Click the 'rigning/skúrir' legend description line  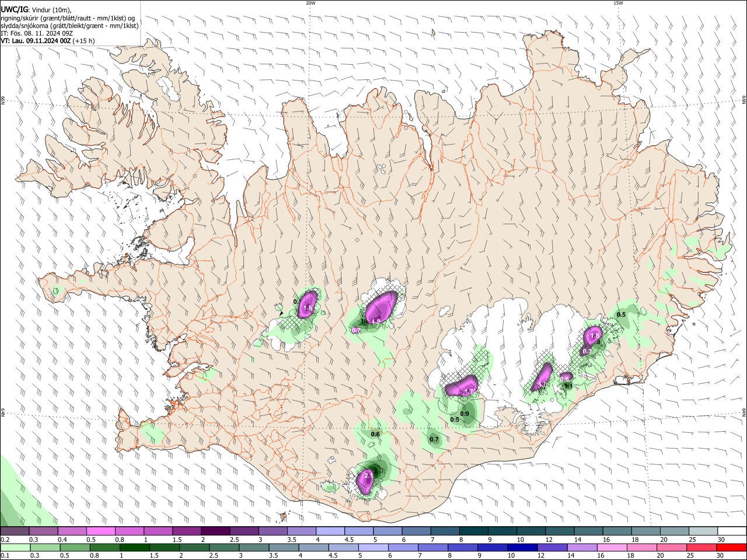coord(68,17)
